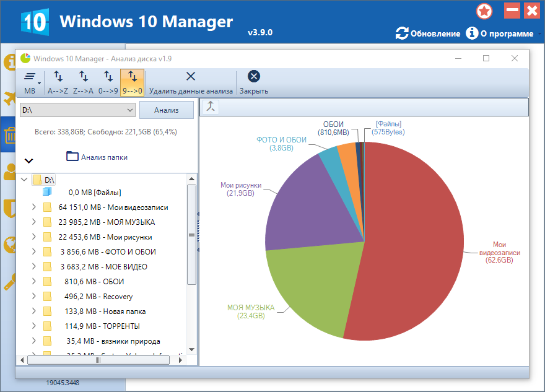545x392 pixels.
Task: Toggle the 9-->0 descending sort
Action: (132, 82)
